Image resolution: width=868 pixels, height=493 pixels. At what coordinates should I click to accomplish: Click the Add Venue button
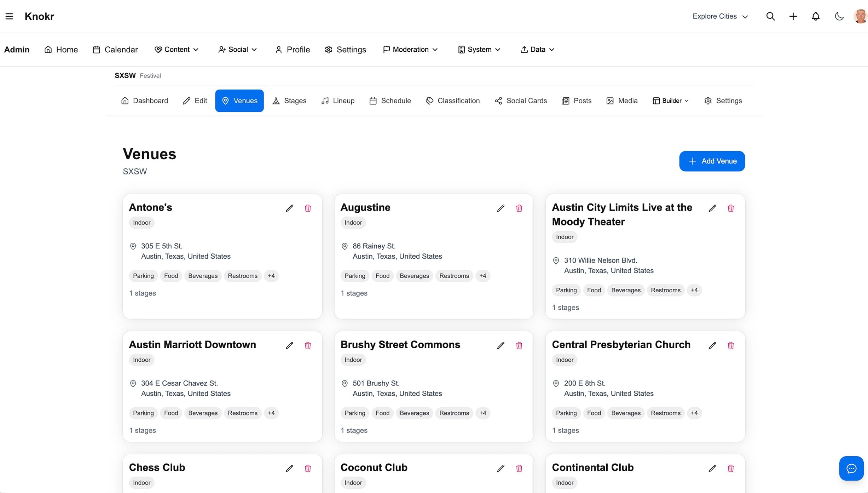coord(712,161)
